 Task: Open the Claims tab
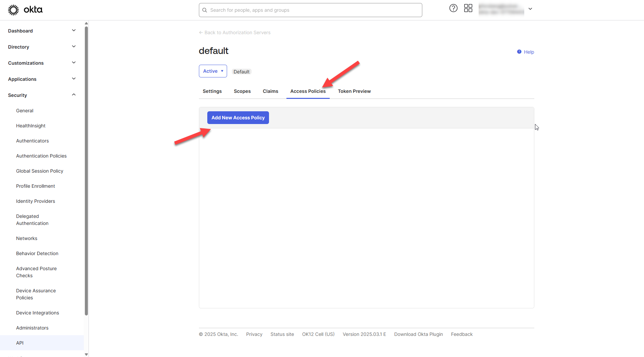270,91
